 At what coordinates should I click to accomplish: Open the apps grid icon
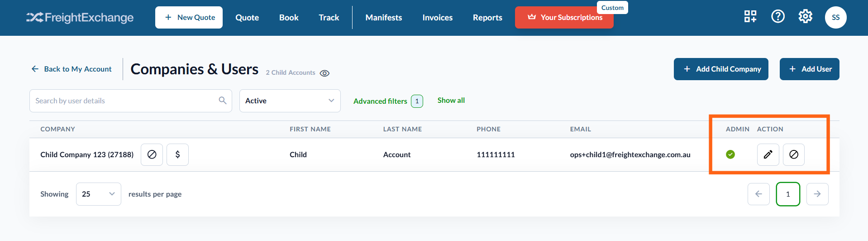[x=750, y=17]
